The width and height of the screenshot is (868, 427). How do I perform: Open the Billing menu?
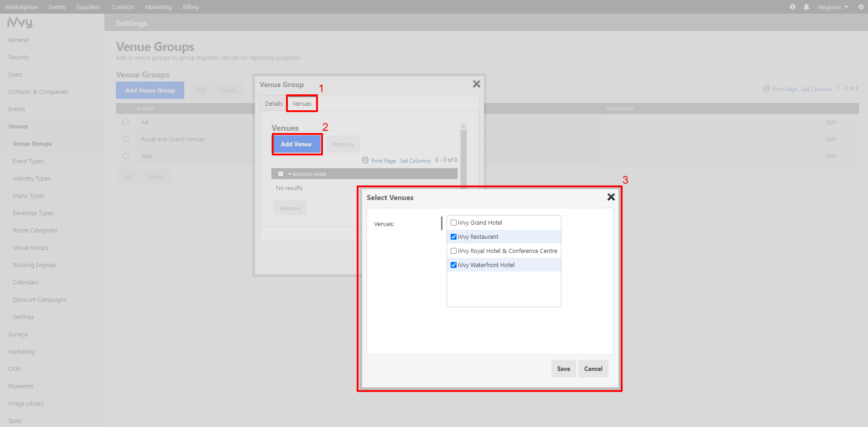pos(191,7)
